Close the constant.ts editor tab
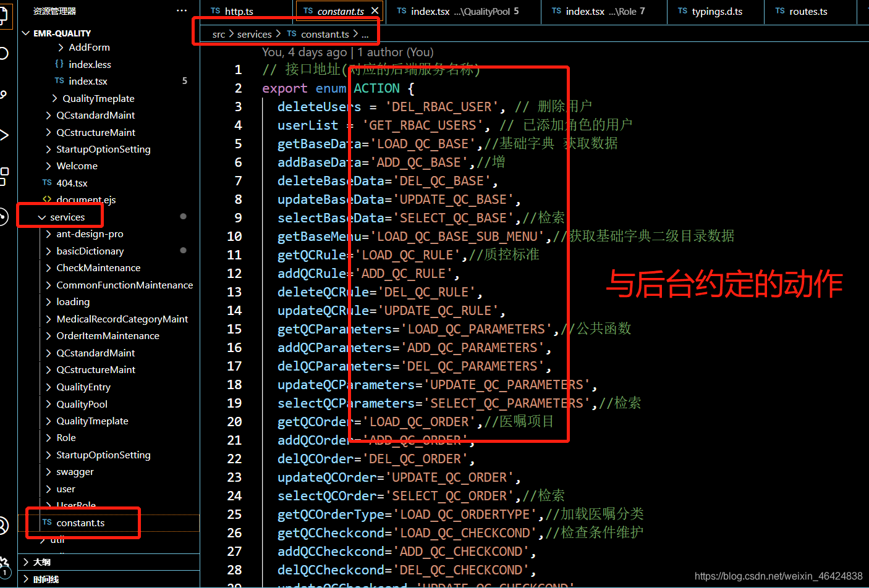The width and height of the screenshot is (869, 588). [375, 11]
